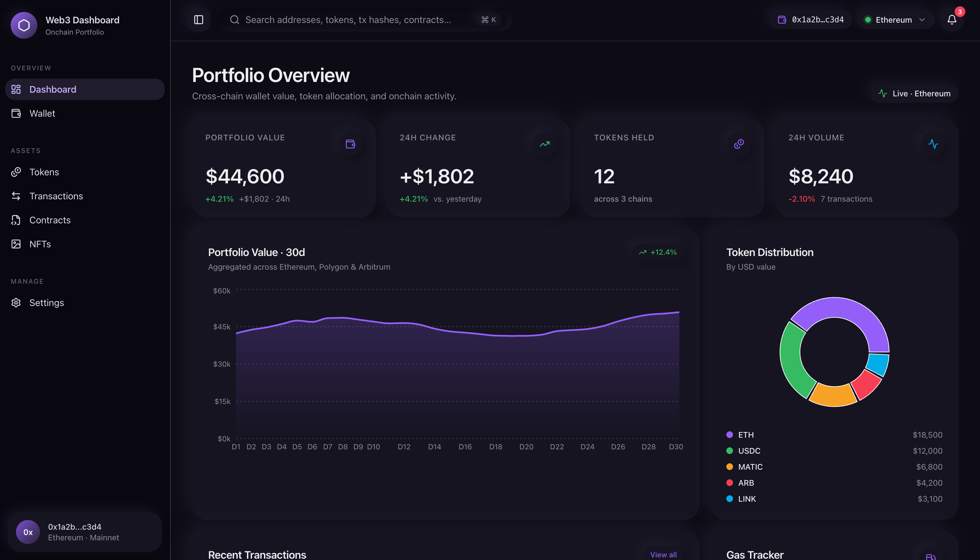Open the account card in sidebar footer
Image resolution: width=980 pixels, height=560 pixels.
click(x=85, y=532)
